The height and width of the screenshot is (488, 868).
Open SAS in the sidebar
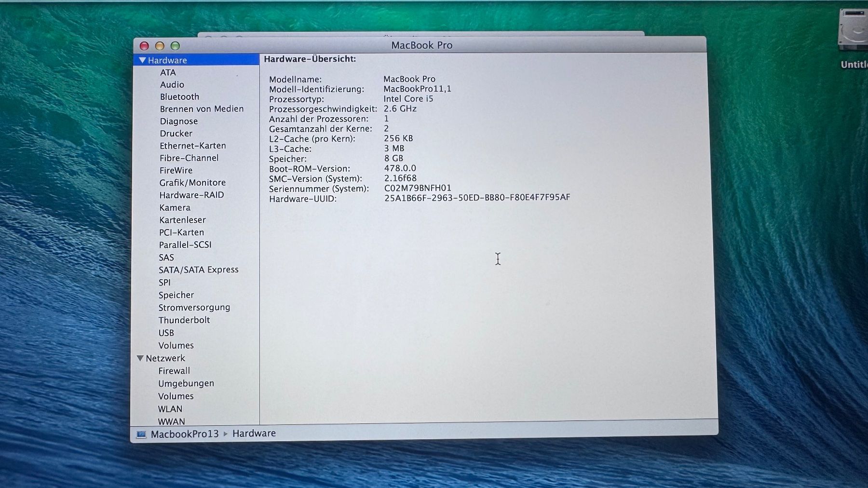(166, 258)
